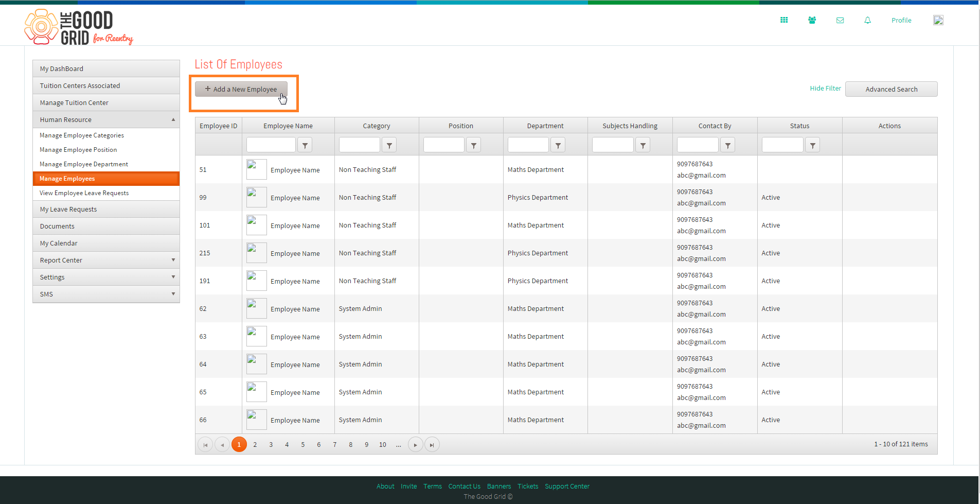
Task: Open Documents in sidebar
Action: point(106,226)
